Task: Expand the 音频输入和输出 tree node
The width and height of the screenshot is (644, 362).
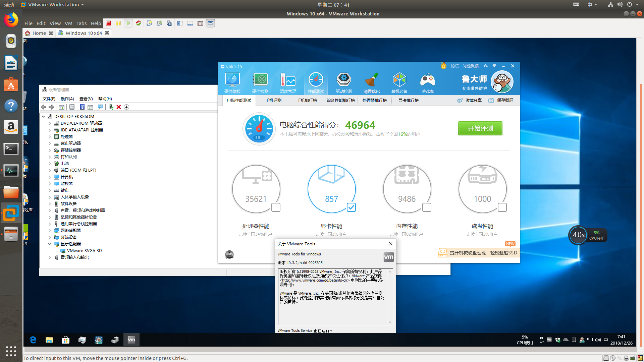Action: (50, 257)
